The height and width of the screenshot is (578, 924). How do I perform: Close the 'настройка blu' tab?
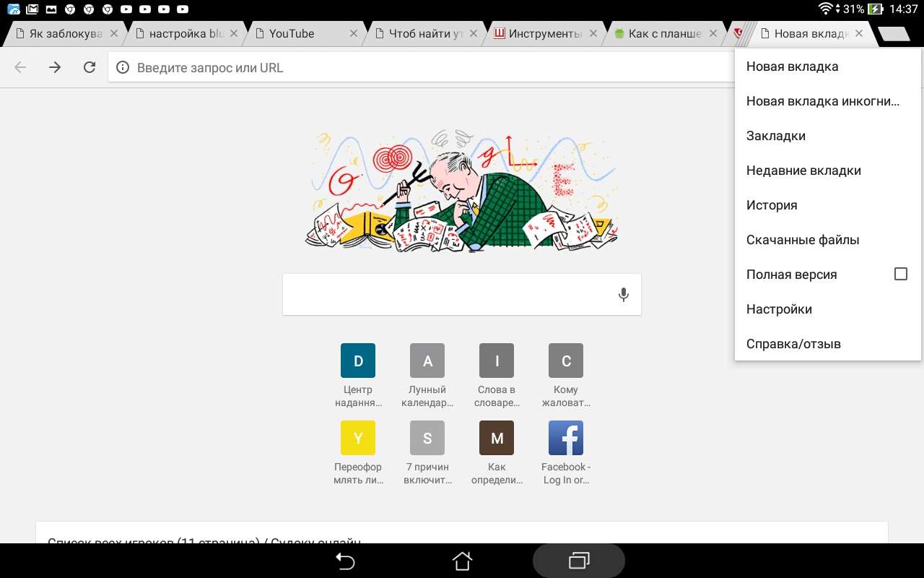235,33
